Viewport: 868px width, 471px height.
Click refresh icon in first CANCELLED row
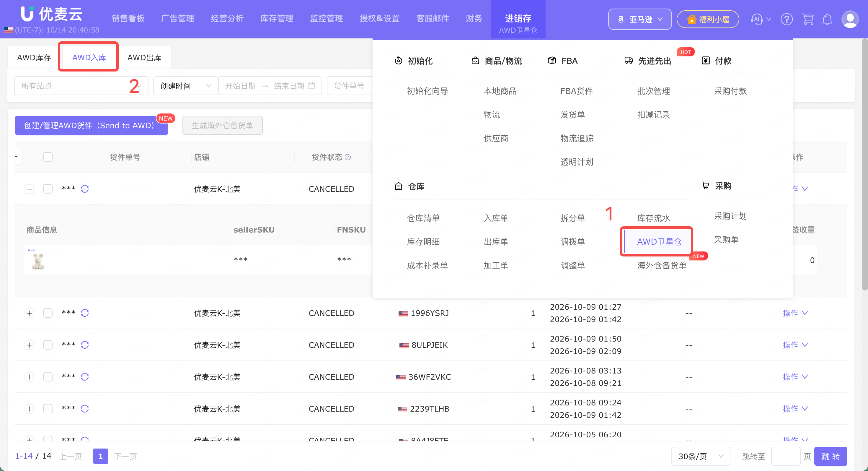click(x=84, y=189)
